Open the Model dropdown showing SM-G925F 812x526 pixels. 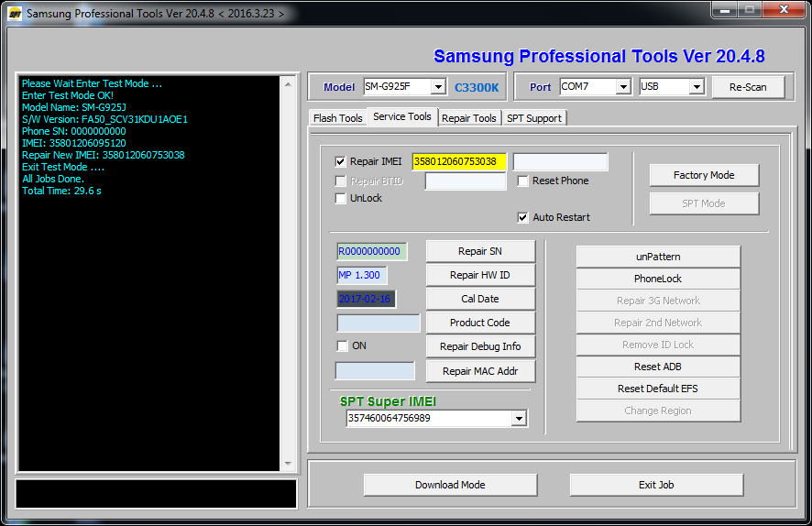click(438, 87)
